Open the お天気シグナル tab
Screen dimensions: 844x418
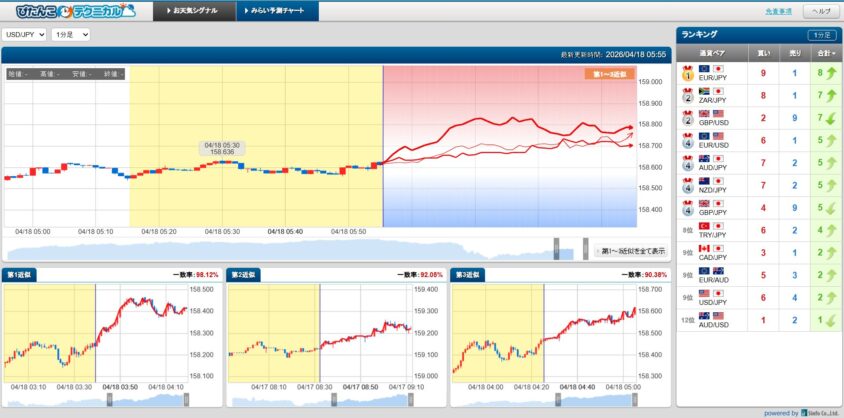[195, 11]
